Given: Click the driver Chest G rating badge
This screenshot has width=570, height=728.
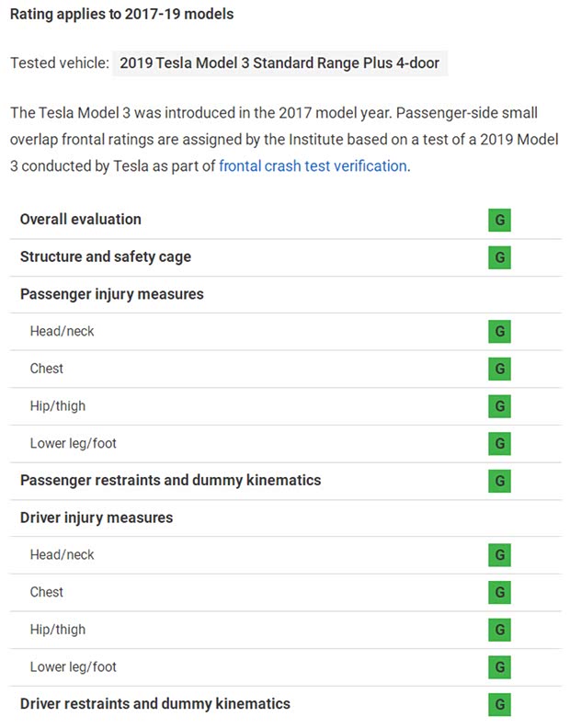Looking at the screenshot, I should point(499,593).
